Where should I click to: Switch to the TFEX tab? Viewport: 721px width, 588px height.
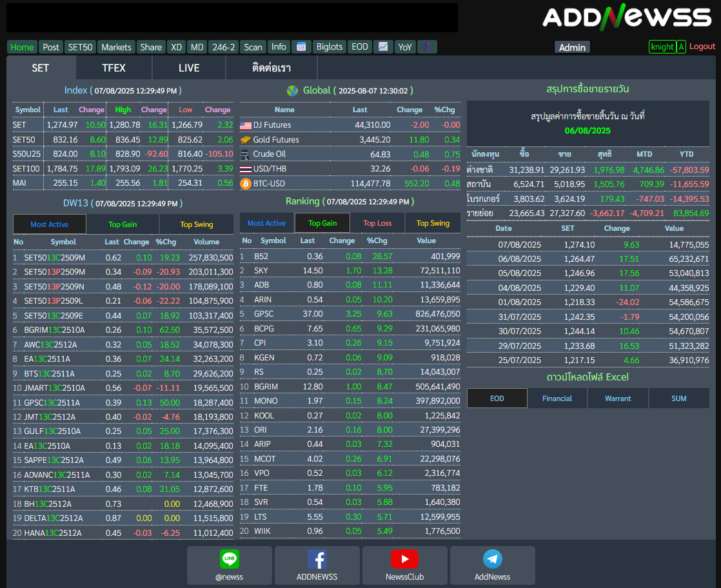click(x=114, y=68)
